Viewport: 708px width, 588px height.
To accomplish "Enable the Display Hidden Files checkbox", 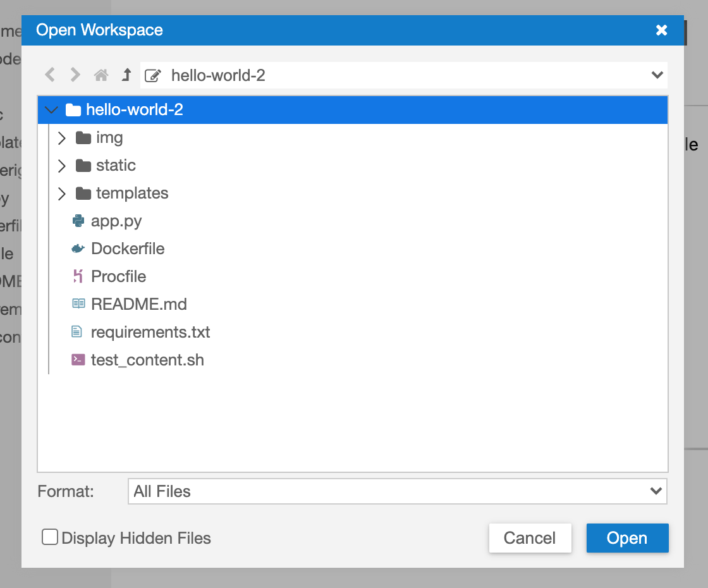I will coord(50,537).
